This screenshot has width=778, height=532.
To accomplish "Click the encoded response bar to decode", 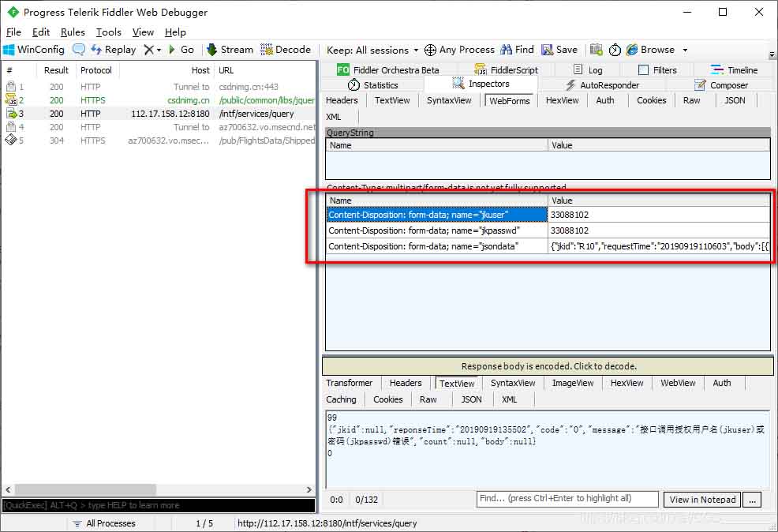I will (x=548, y=365).
